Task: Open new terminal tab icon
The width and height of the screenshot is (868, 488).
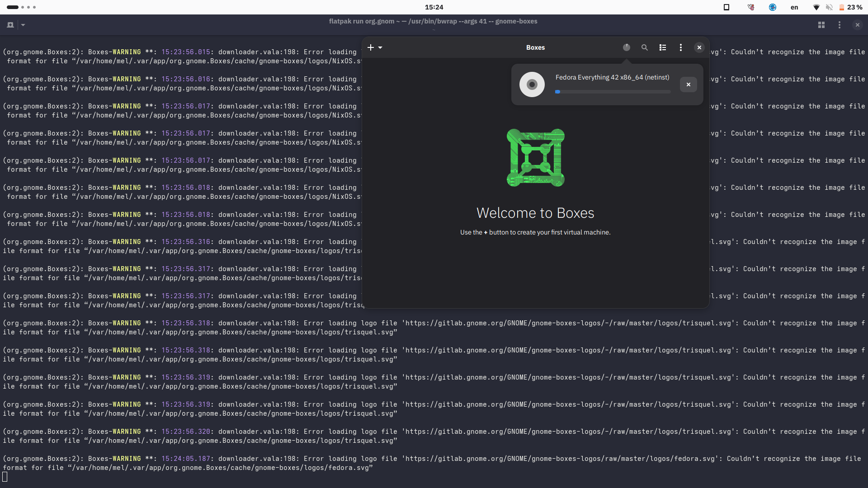Action: [10, 25]
